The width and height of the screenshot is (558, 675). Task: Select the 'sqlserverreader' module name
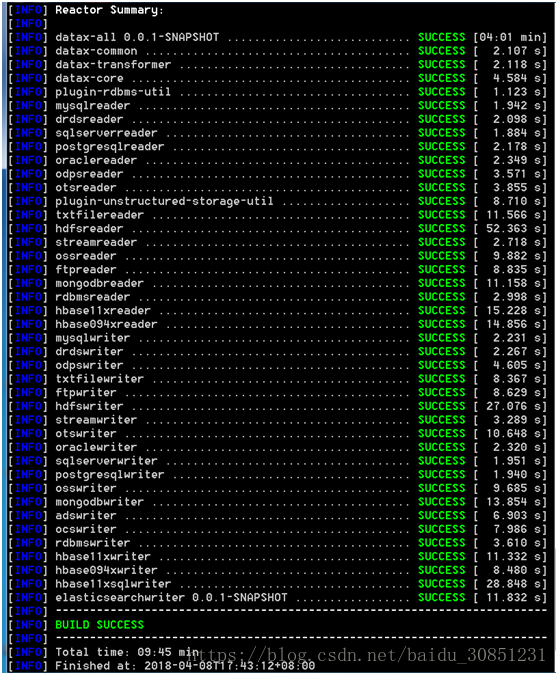[x=106, y=133]
